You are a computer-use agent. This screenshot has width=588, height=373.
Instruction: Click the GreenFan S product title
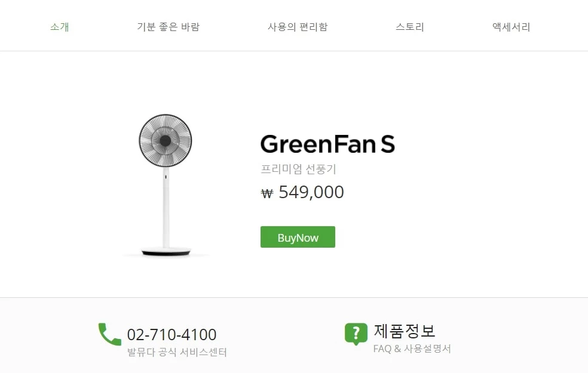pyautogui.click(x=327, y=144)
